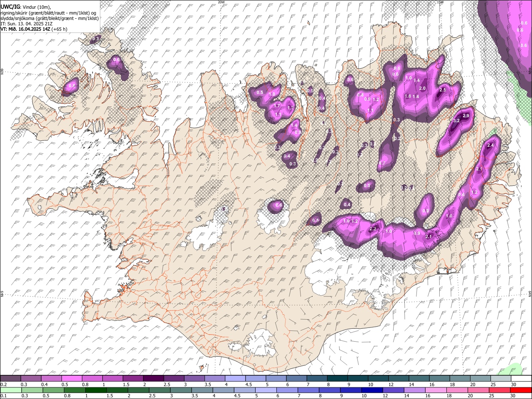This screenshot has height=399, width=532.
Task: Click the bright pink 0.5 swatch in the upper legend row
Action: point(71,378)
